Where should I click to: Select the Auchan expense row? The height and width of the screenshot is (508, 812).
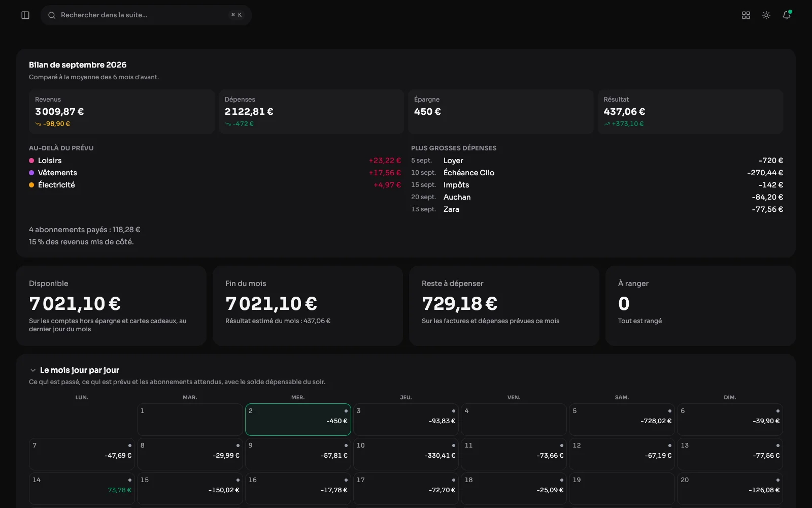pyautogui.click(x=597, y=197)
